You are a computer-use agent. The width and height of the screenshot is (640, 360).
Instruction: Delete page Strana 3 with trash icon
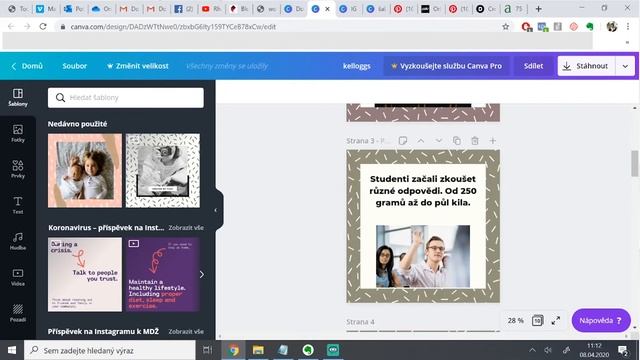tap(475, 141)
